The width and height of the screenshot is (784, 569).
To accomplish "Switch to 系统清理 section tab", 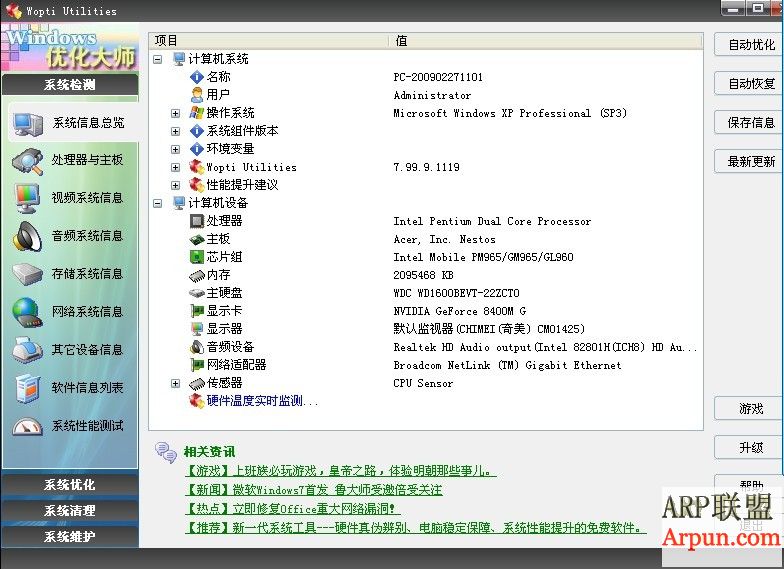I will tap(70, 510).
